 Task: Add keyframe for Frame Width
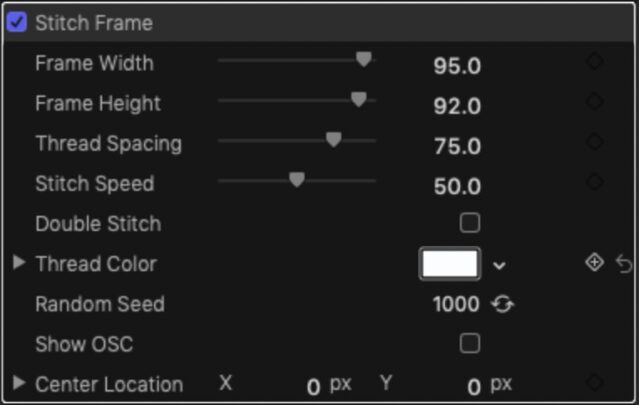pyautogui.click(x=594, y=62)
